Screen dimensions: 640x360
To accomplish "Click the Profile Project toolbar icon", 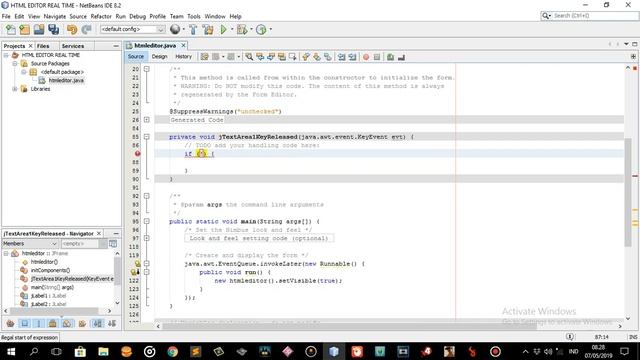I will click(x=261, y=29).
